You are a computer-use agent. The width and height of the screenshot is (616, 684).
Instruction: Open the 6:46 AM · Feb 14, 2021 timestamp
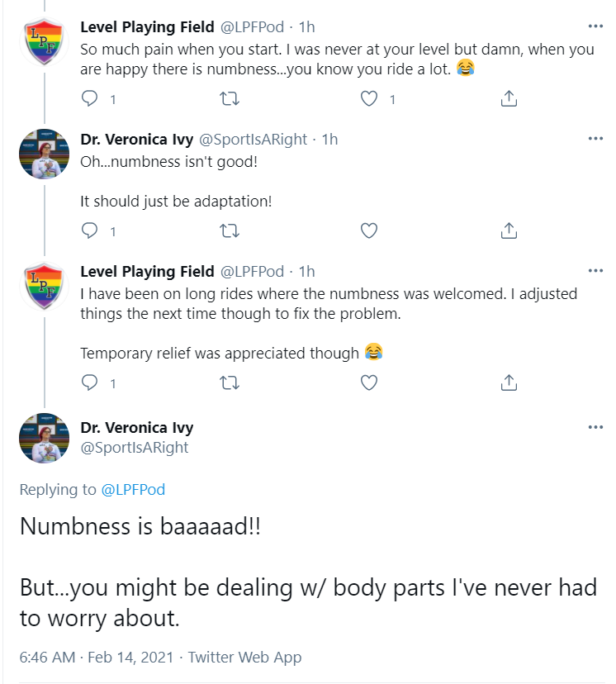(x=97, y=657)
